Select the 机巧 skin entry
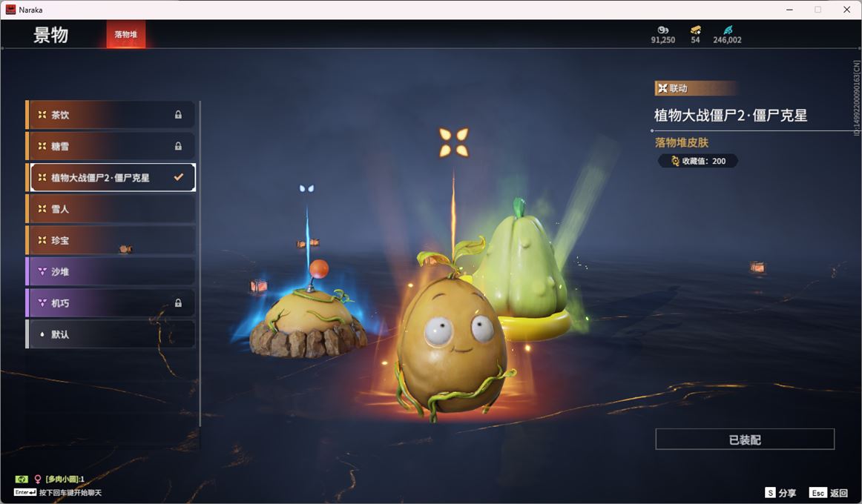Viewport: 862px width, 504px height. 111,302
